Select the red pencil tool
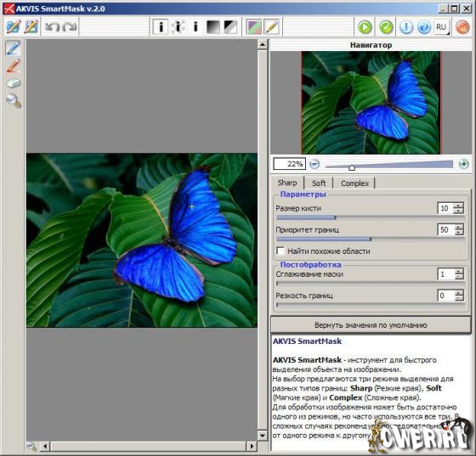The height and width of the screenshot is (456, 476). [13, 65]
